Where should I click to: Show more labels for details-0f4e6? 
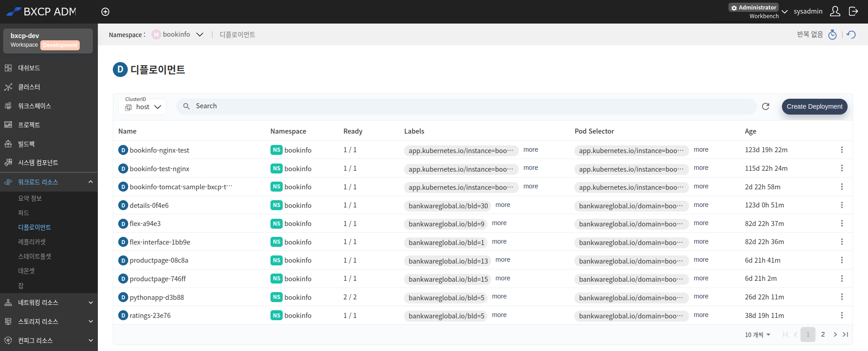pyautogui.click(x=503, y=205)
